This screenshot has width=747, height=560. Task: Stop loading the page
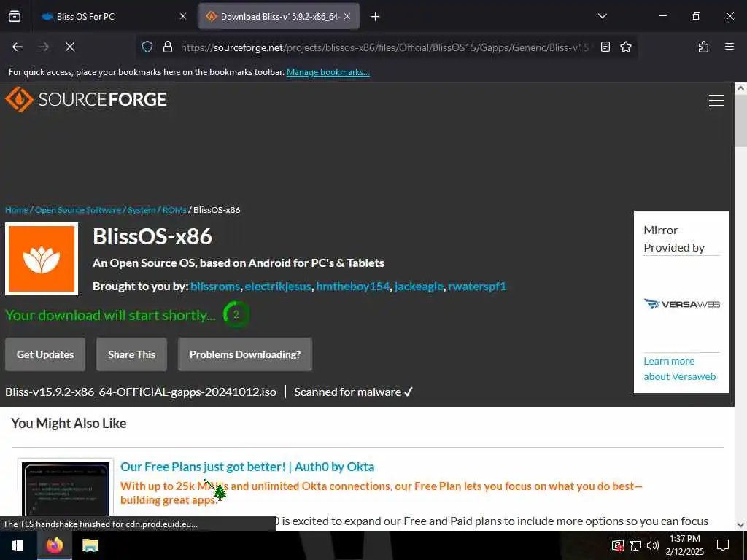coord(70,47)
